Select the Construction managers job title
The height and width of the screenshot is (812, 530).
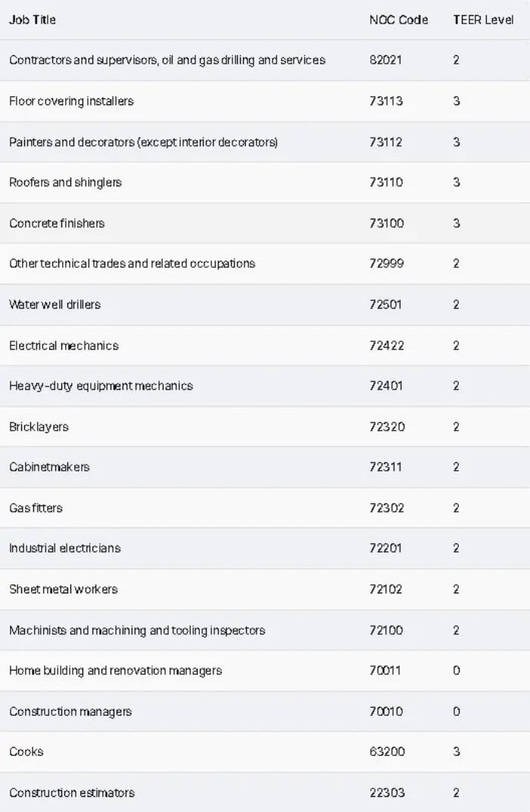70,711
